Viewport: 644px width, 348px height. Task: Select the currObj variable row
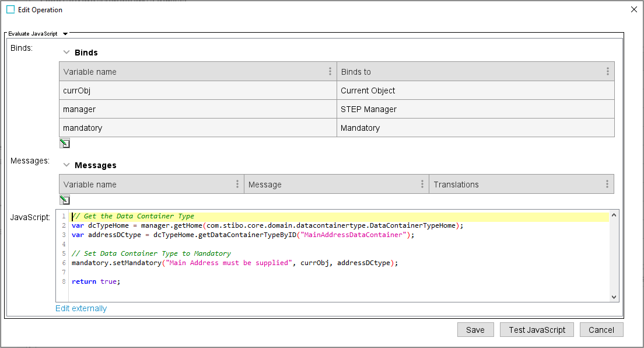(198, 91)
